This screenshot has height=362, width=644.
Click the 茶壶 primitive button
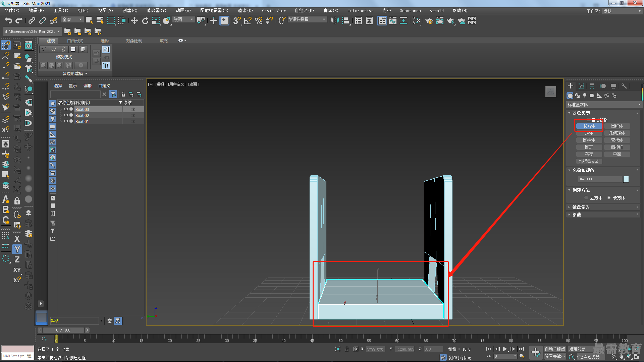(589, 155)
